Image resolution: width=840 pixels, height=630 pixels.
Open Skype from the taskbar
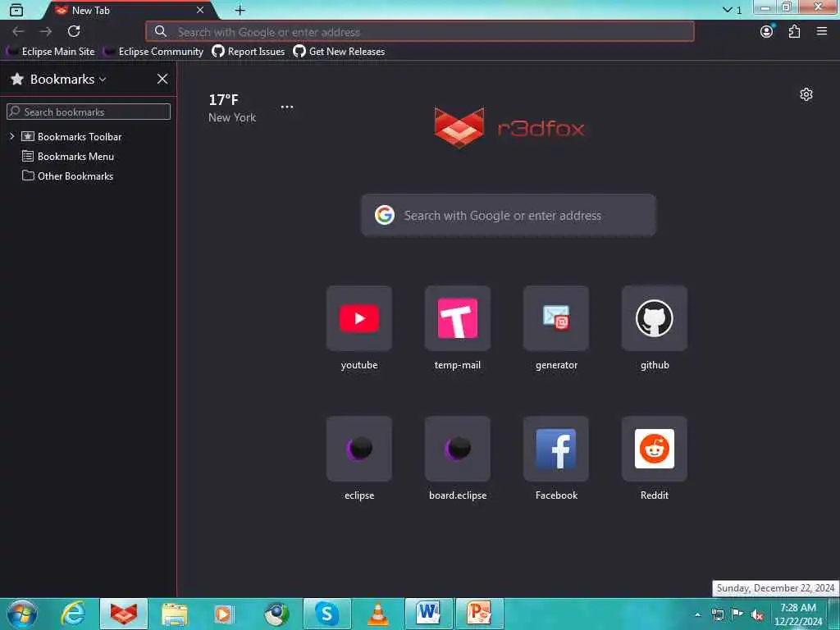326,614
